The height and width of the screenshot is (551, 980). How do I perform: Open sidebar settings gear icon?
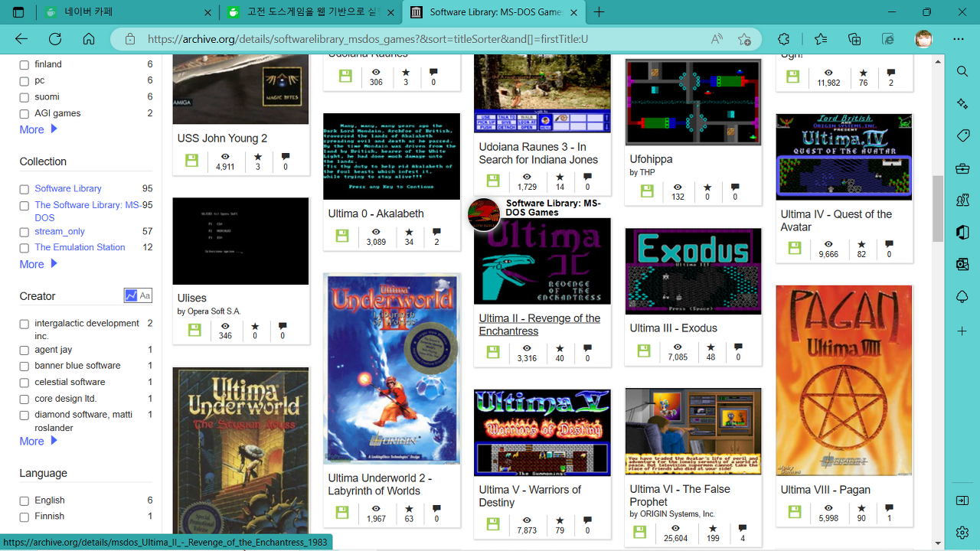pos(962,532)
